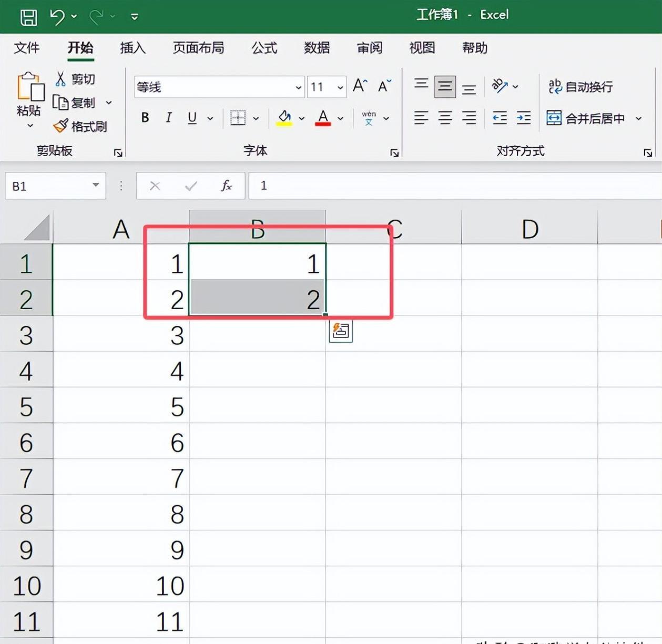This screenshot has width=662, height=644.
Task: Open 剪贴板 dialog launcher
Action: click(118, 153)
